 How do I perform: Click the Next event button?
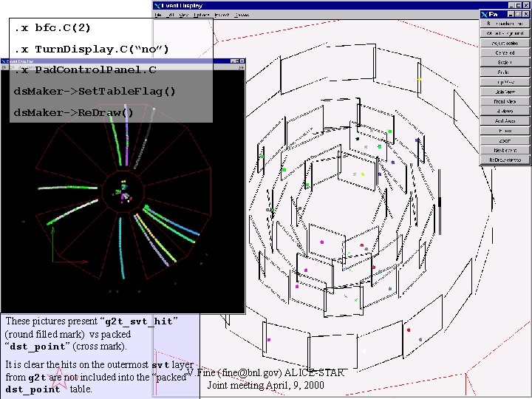point(505,150)
